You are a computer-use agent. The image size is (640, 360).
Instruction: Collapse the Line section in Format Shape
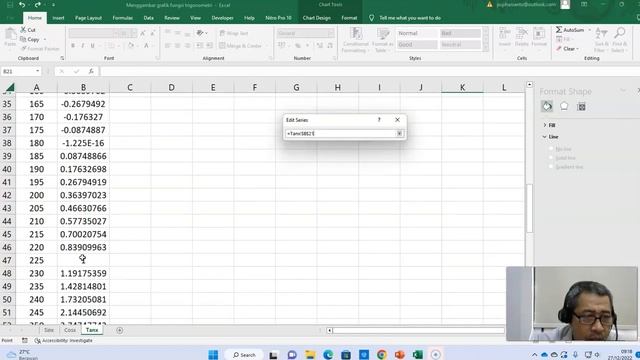pos(551,137)
